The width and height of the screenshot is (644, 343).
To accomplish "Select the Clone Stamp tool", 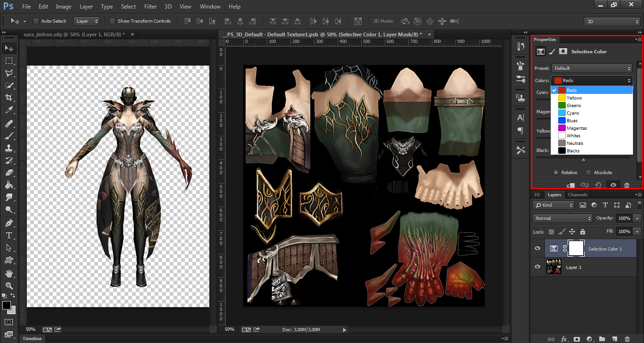I will coord(9,148).
